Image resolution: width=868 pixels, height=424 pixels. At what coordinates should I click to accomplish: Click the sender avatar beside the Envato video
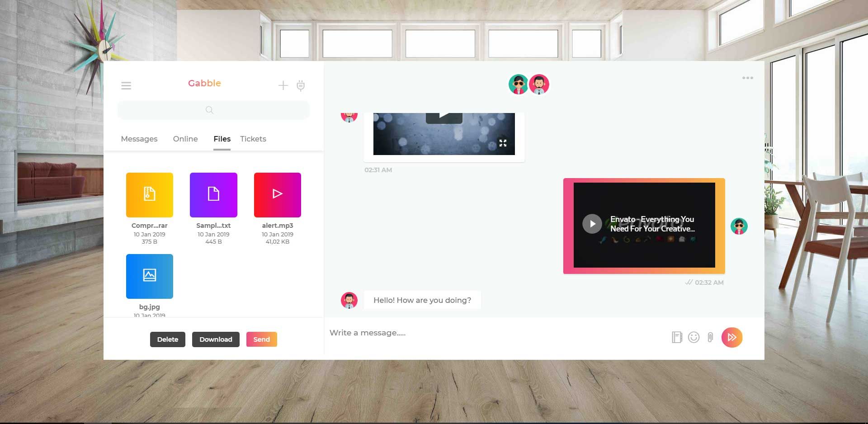[739, 226]
